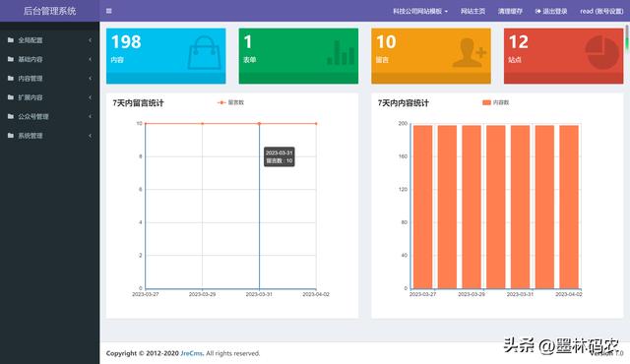Click 清理缓存 in the top bar
The width and height of the screenshot is (630, 364).
click(x=510, y=11)
